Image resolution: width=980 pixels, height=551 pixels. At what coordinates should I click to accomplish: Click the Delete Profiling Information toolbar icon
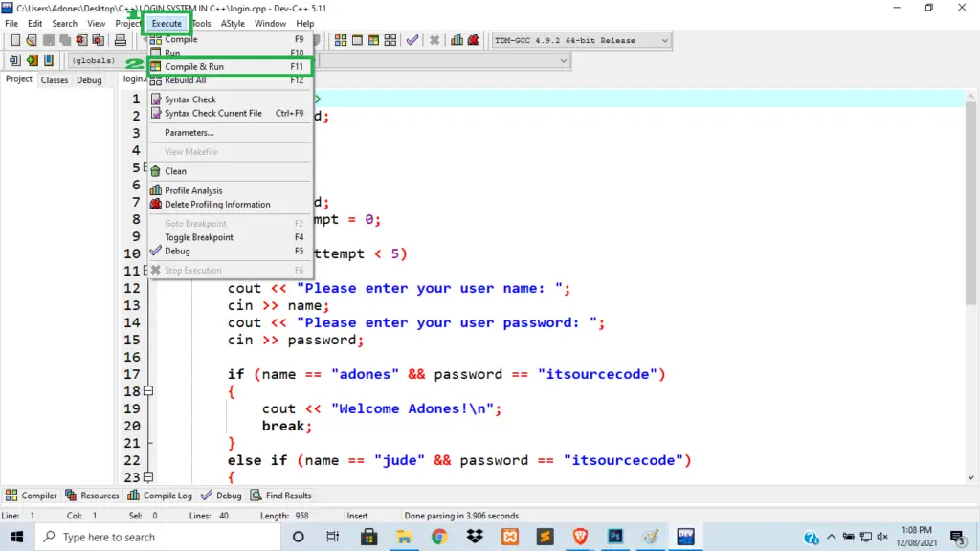click(474, 40)
